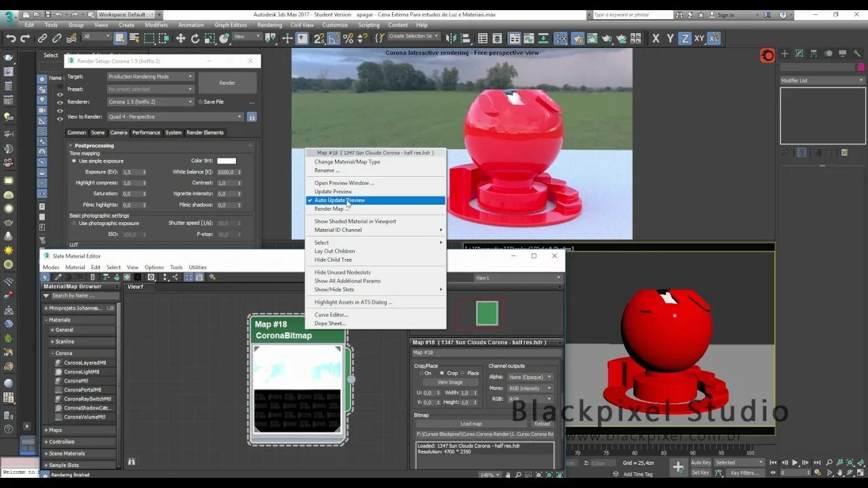The height and width of the screenshot is (488, 868).
Task: Open the Rendering menu in menu bar
Action: pos(270,25)
